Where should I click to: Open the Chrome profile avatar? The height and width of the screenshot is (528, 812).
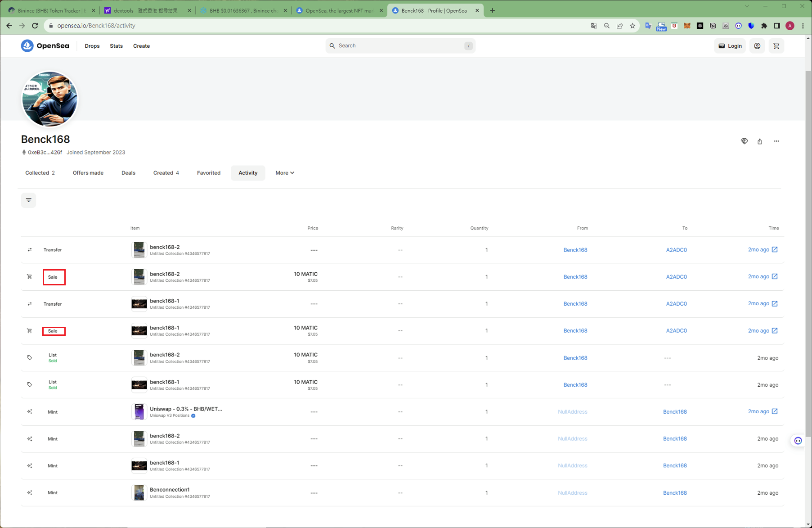[x=790, y=26]
